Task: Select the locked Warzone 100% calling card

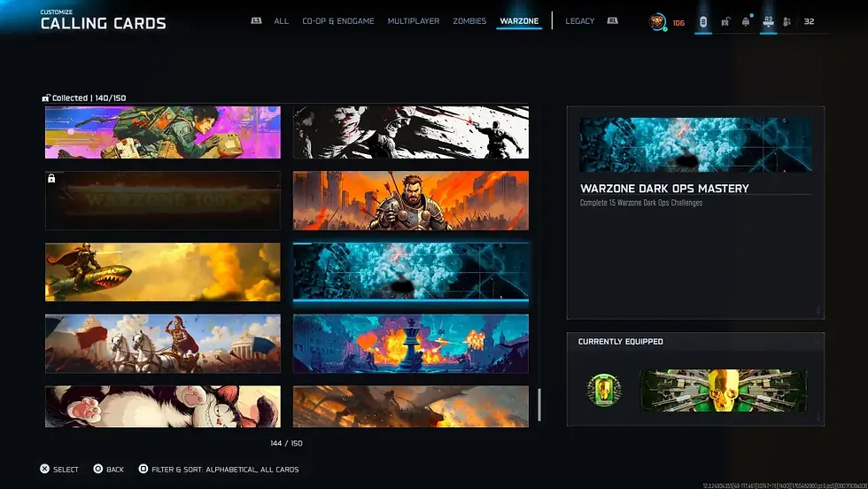Action: coord(163,200)
